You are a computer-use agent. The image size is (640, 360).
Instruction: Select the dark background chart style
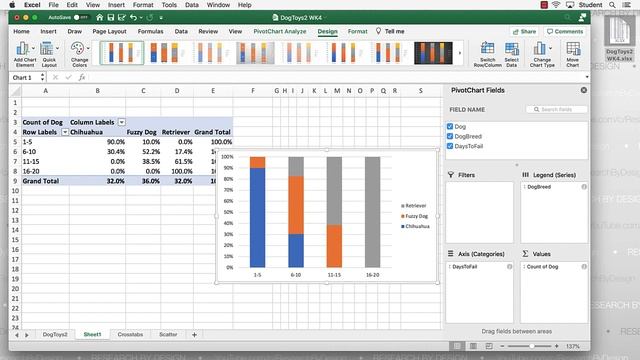click(433, 53)
